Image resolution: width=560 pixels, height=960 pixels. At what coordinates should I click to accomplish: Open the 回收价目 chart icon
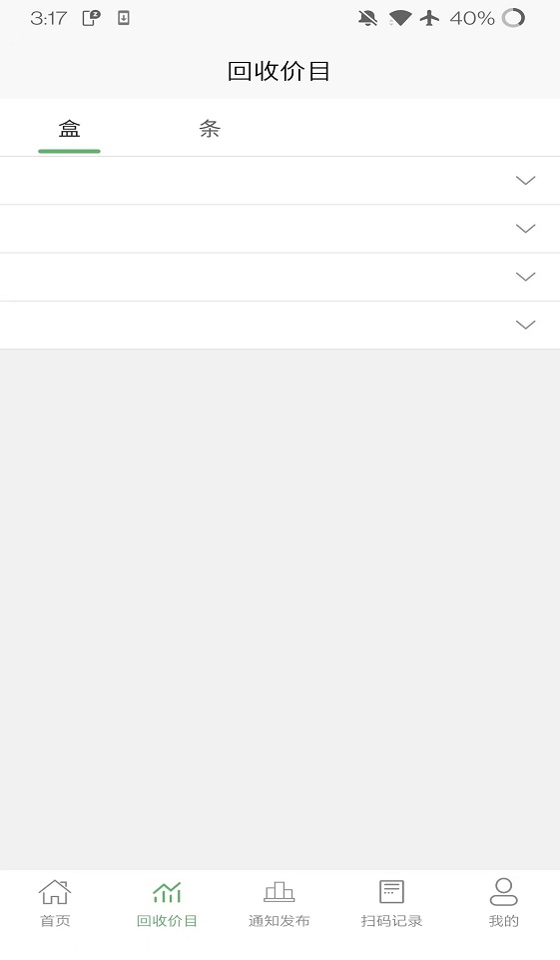click(167, 892)
